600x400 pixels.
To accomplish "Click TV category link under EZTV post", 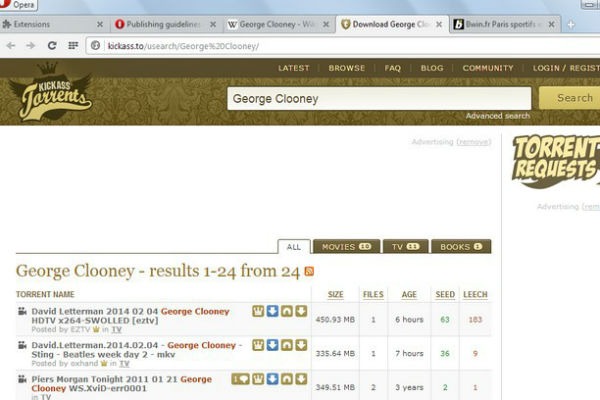I will pyautogui.click(x=116, y=329).
